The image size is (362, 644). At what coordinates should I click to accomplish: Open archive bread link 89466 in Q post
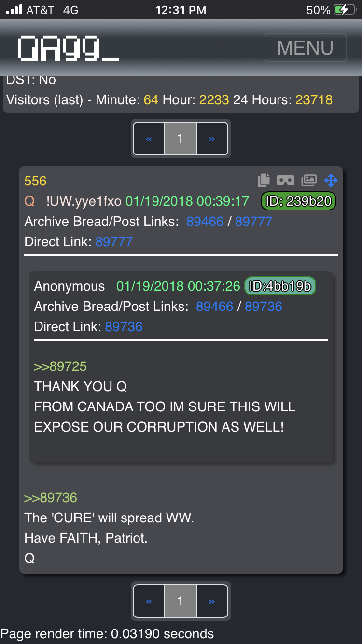(x=205, y=221)
